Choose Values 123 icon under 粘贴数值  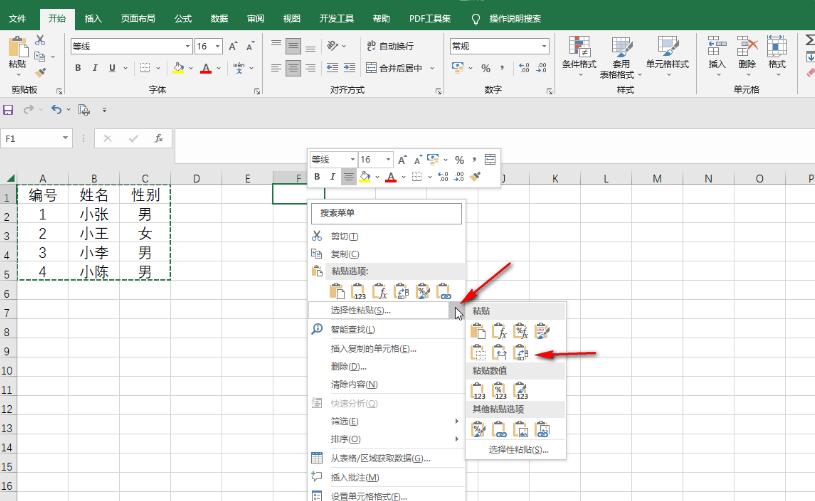[x=478, y=391]
